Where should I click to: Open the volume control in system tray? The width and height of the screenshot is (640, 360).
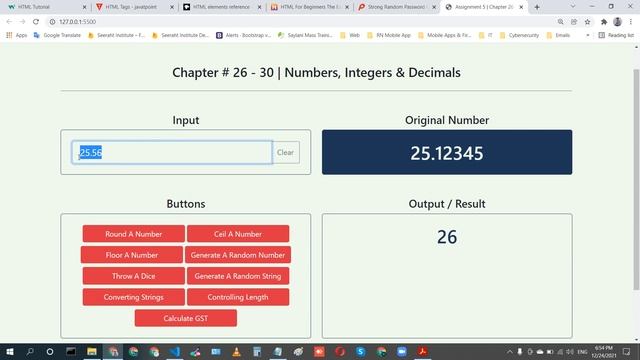pyautogui.click(x=570, y=351)
